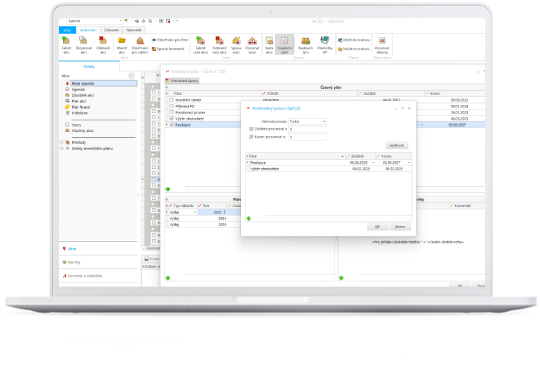The width and height of the screenshot is (540, 375).
Task: Open Realizace Konec date dropdown in dialog
Action: (x=409, y=163)
